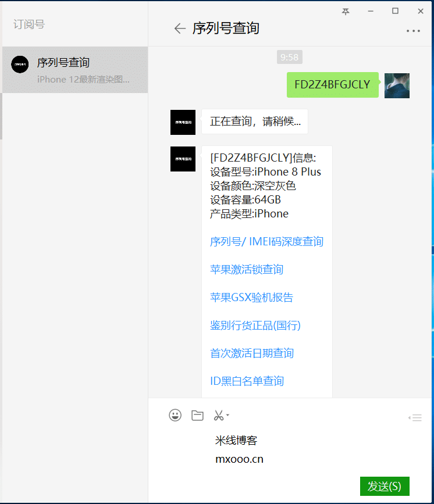
Task: Open 苹果激活锁查询 link
Action: coord(247,270)
